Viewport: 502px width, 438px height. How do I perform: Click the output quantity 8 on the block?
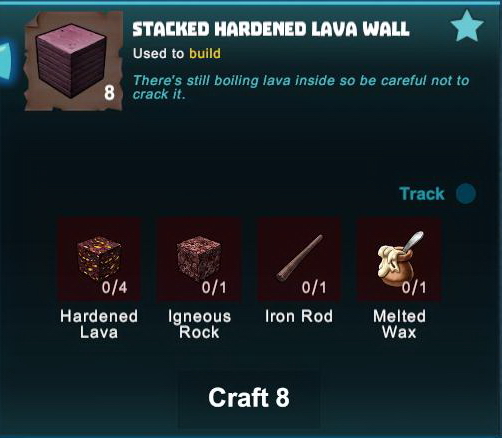pos(109,93)
